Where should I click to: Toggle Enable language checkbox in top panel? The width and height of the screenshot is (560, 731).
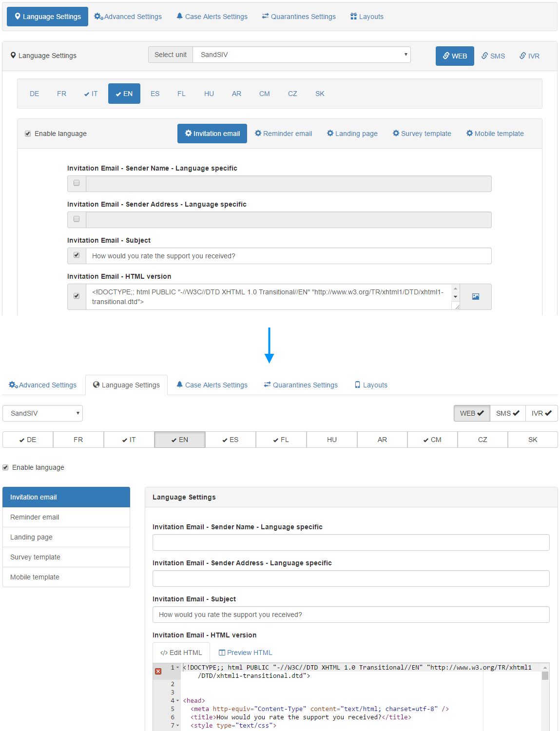28,134
